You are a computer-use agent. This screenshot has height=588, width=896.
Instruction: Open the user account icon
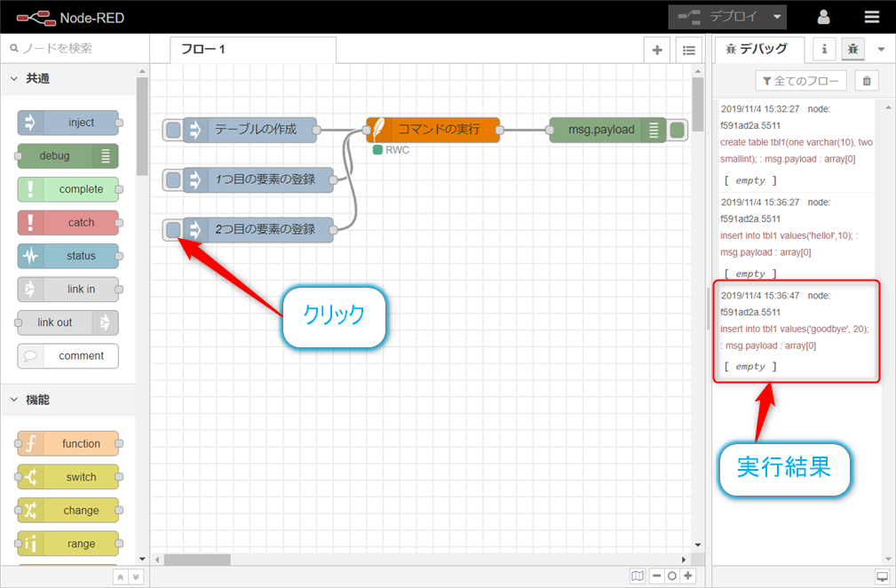[823, 17]
